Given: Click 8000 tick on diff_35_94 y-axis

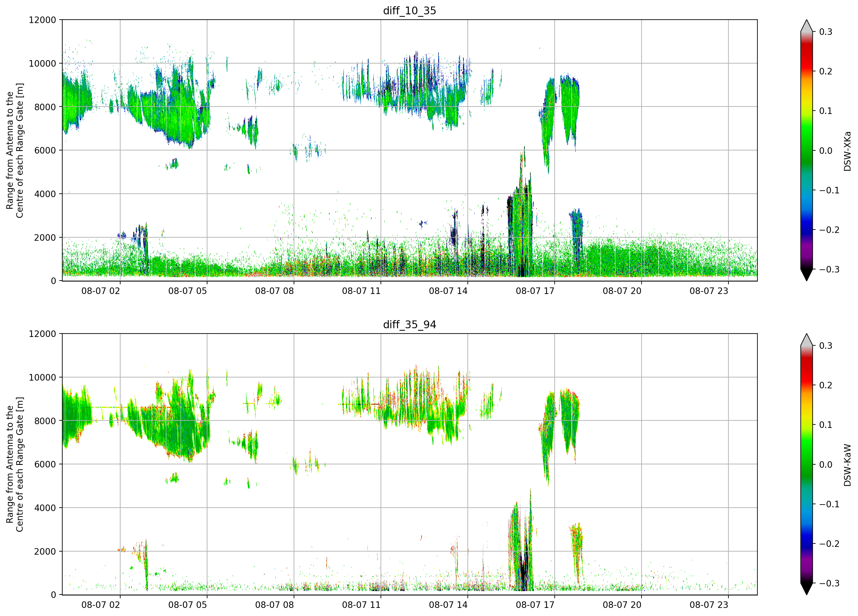Looking at the screenshot, I should tap(45, 421).
